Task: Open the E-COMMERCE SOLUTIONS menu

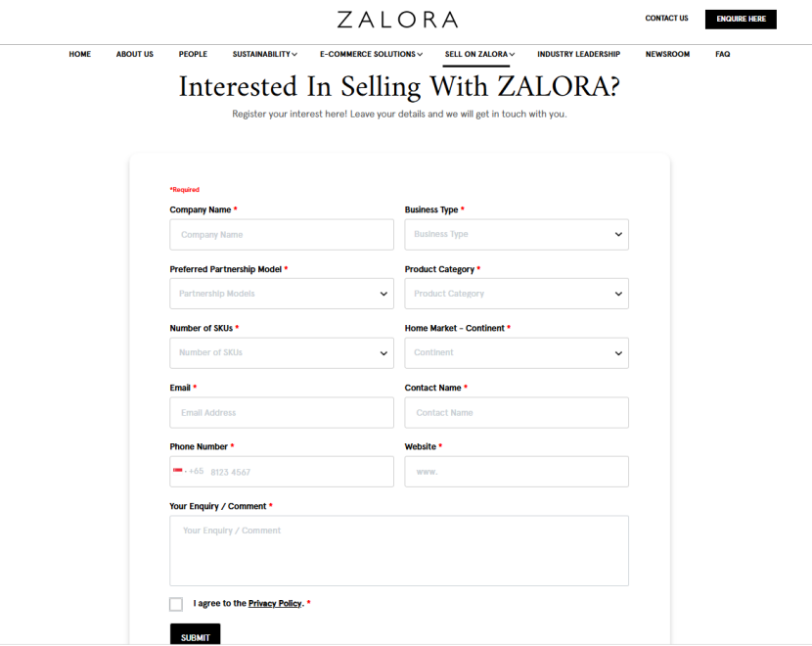Action: [370, 54]
